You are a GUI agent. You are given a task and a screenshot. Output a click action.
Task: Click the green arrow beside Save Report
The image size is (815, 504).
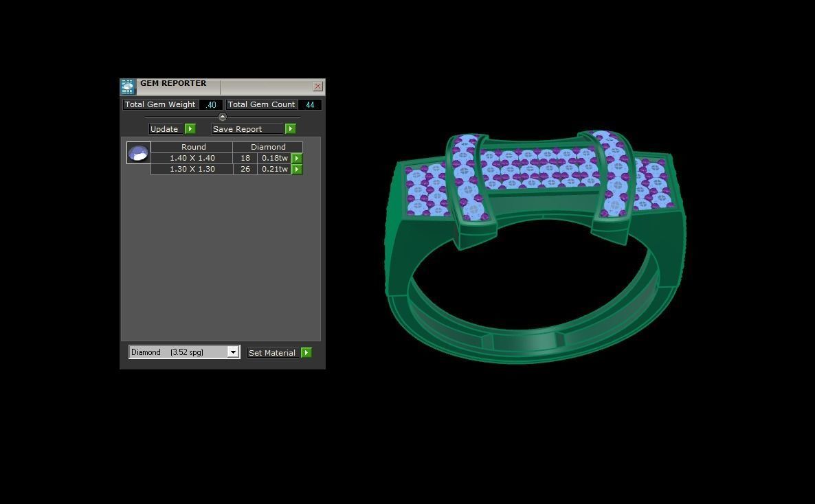coord(291,129)
